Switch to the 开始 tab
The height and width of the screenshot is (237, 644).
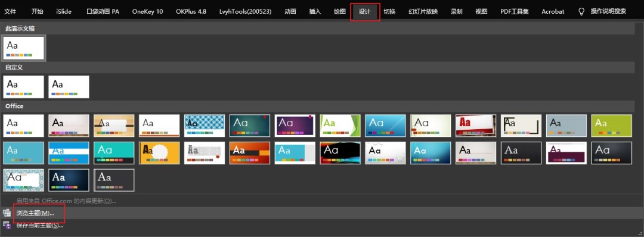38,11
